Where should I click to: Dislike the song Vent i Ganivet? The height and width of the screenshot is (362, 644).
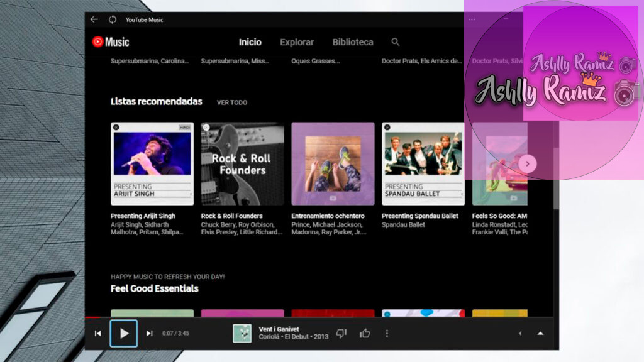click(x=341, y=333)
